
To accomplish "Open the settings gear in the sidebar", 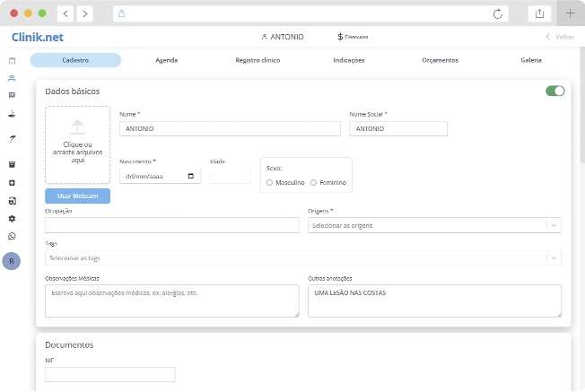I will pos(12,218).
